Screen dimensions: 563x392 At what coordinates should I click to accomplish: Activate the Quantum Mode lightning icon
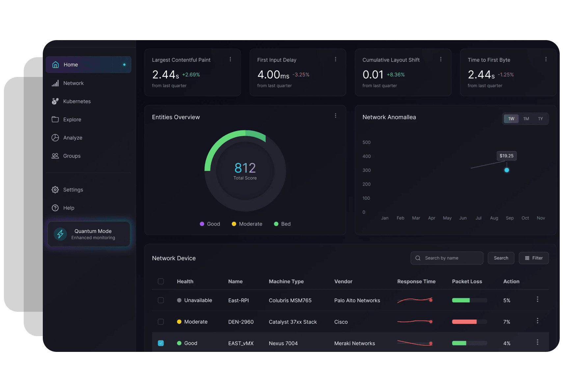(x=60, y=234)
